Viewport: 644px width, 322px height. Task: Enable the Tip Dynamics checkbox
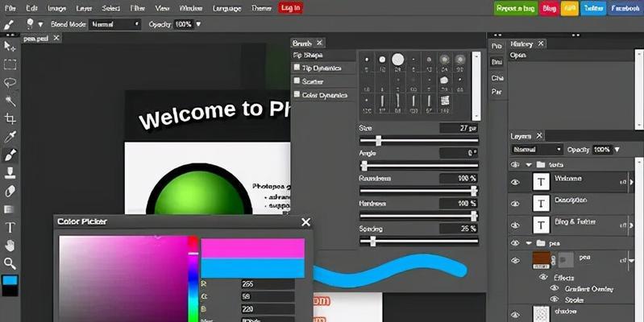[x=297, y=68]
